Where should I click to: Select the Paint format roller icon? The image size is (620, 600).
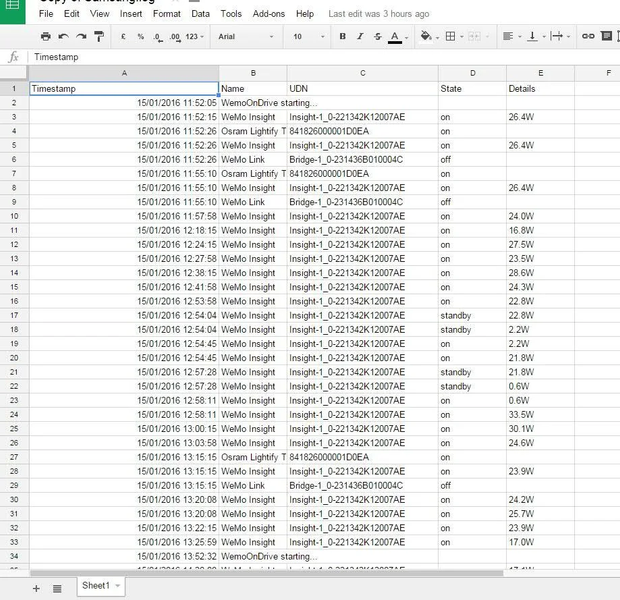point(99,36)
